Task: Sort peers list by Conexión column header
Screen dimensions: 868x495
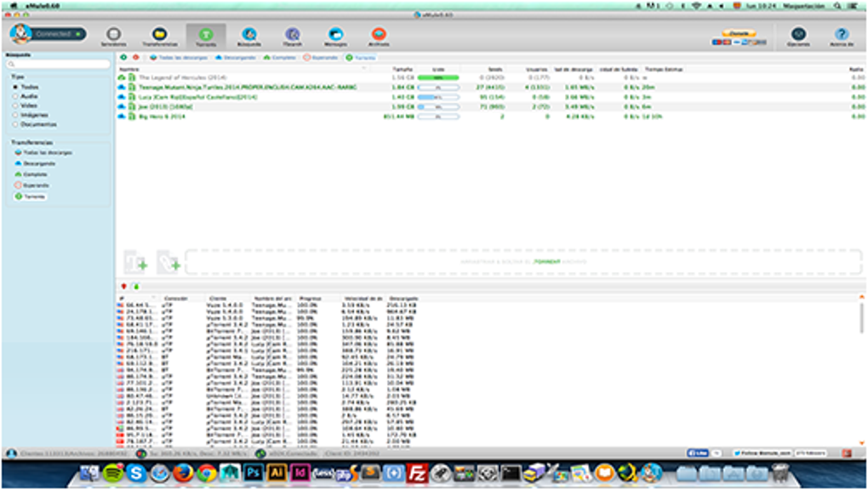Action: pyautogui.click(x=176, y=299)
